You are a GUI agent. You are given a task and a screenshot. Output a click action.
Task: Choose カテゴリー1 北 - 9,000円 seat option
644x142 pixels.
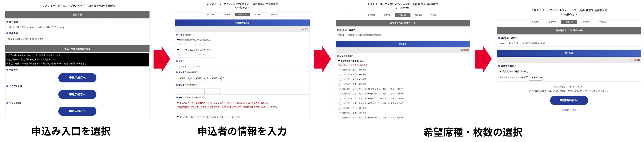coord(340,70)
